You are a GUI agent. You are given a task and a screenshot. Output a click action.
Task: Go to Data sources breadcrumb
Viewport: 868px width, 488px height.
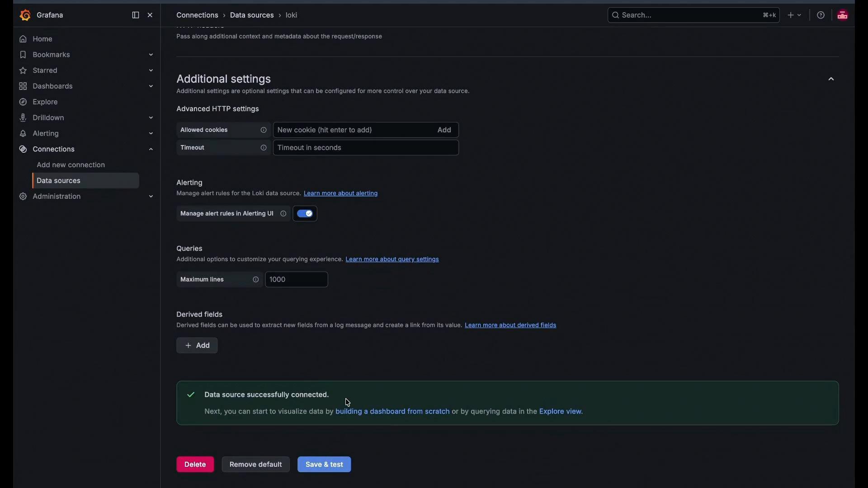coord(252,15)
